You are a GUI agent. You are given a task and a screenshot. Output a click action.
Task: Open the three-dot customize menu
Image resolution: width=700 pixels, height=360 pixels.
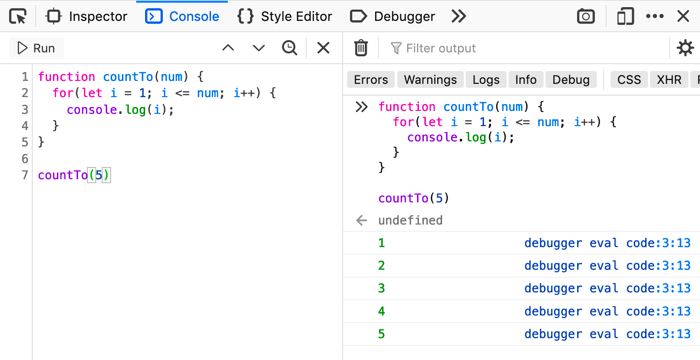(x=654, y=17)
